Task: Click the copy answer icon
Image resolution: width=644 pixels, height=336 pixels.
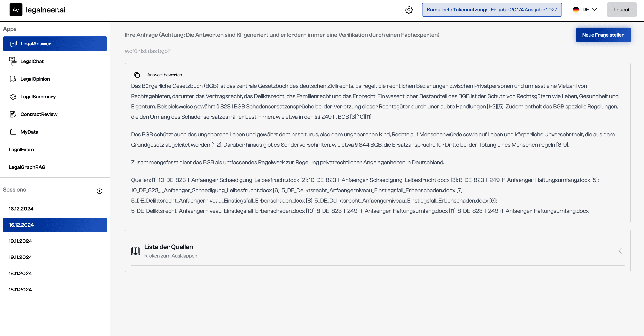Action: pos(137,75)
